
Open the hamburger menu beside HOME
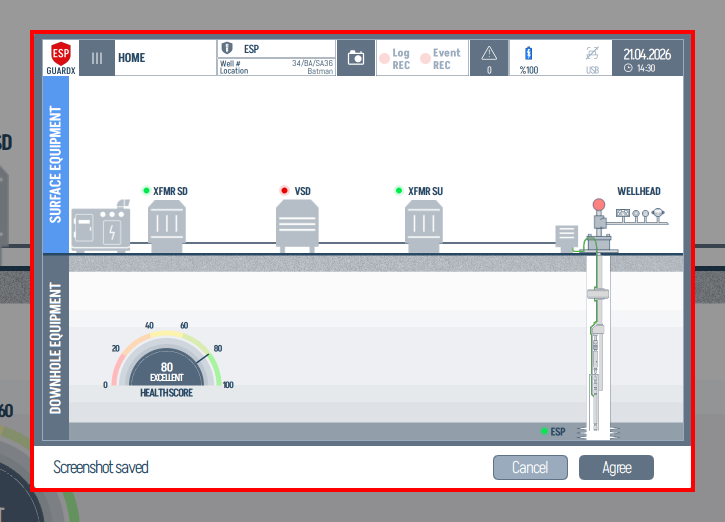(x=97, y=58)
